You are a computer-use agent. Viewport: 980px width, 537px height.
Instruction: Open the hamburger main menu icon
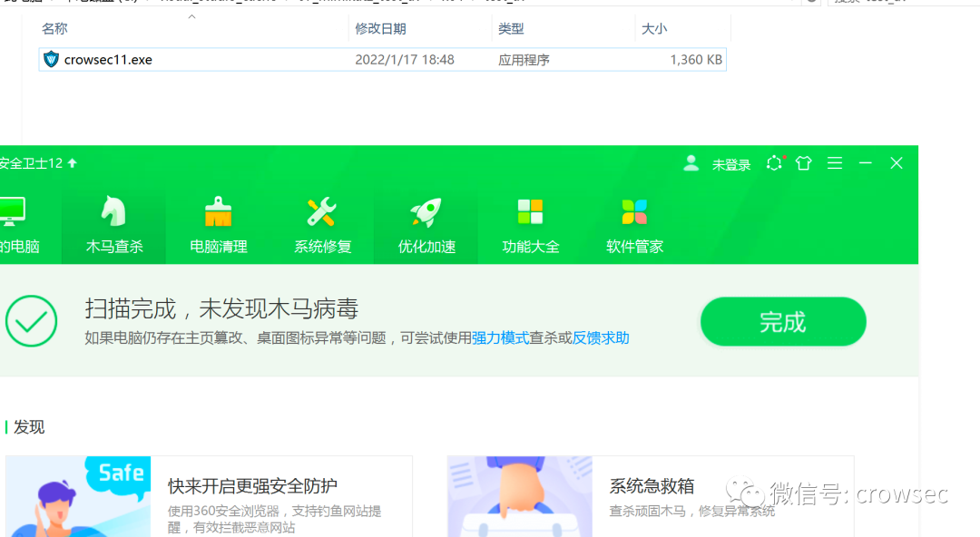tap(835, 163)
